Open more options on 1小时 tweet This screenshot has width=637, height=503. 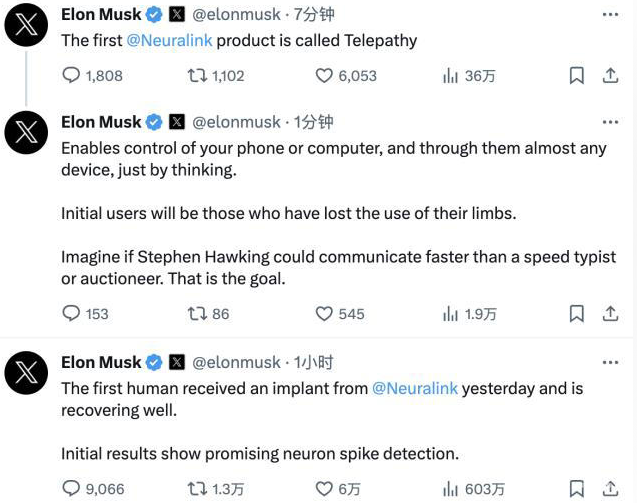coord(610,362)
